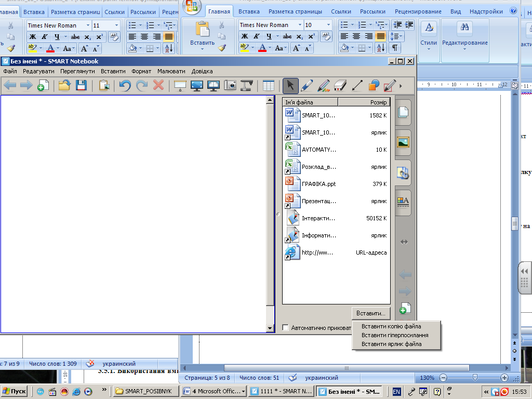Expand more Notebook toolbar tools arrow

(401, 86)
